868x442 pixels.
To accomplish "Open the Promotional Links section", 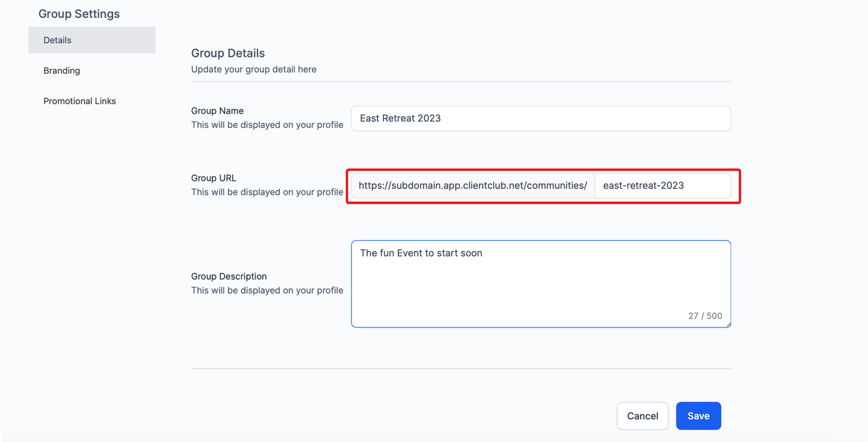I will pyautogui.click(x=80, y=101).
